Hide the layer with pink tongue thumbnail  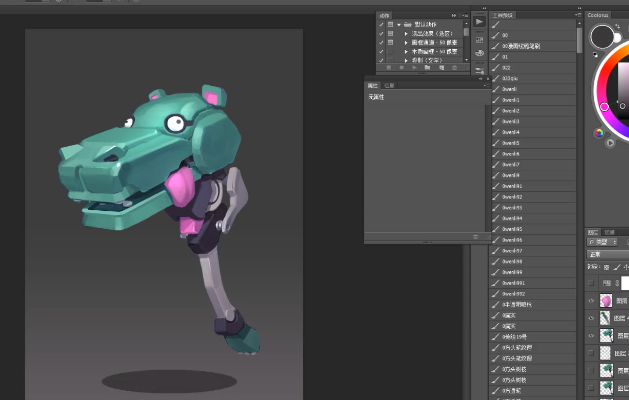591,301
